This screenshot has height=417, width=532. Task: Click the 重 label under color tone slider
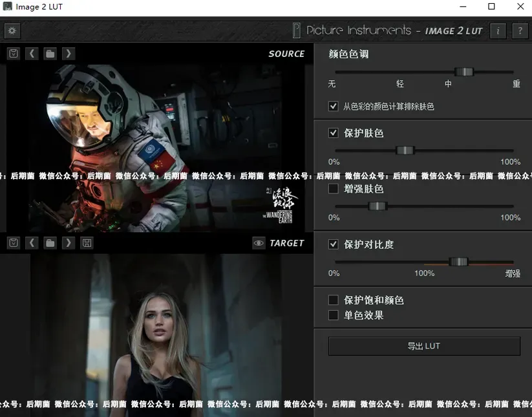(516, 84)
